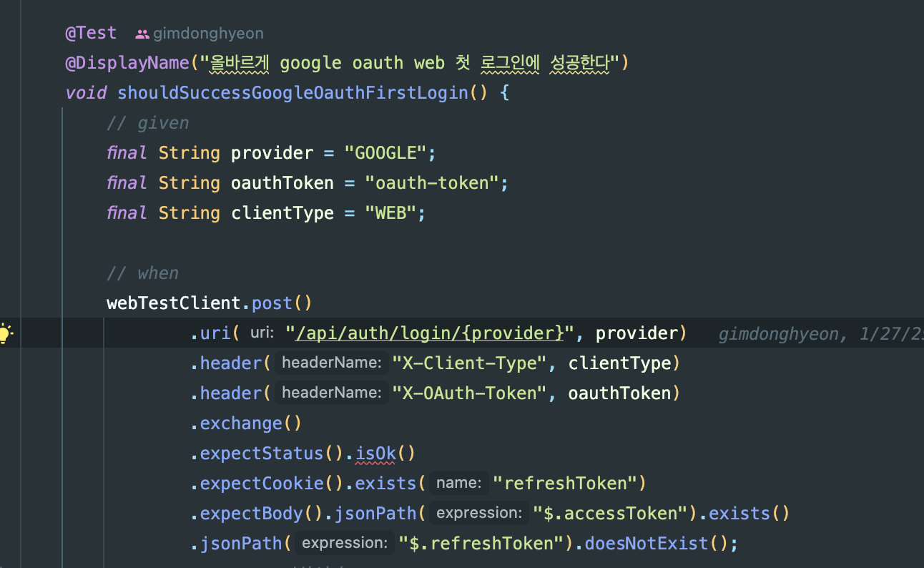Click expression hint before "$.refreshToken"
This screenshot has height=568, width=924.
(345, 544)
